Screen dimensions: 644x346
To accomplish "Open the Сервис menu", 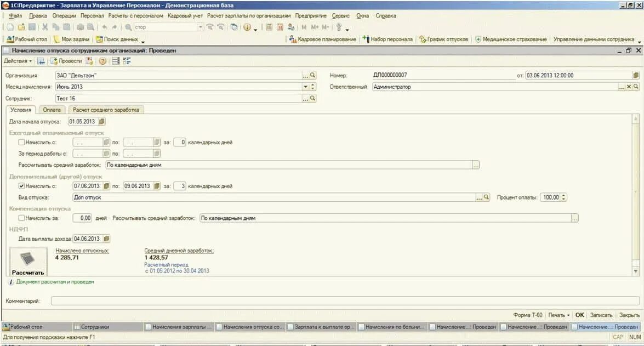I will coord(340,15).
